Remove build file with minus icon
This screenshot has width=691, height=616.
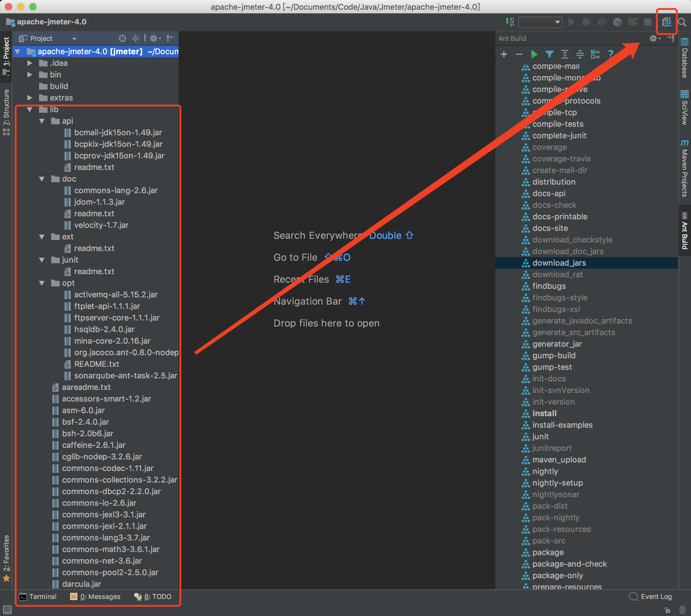click(519, 54)
